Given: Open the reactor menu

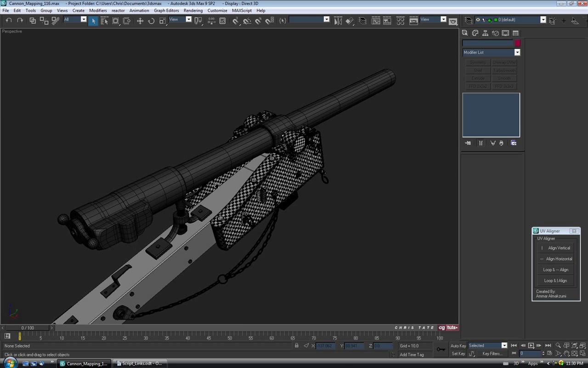Looking at the screenshot, I should pos(118,10).
